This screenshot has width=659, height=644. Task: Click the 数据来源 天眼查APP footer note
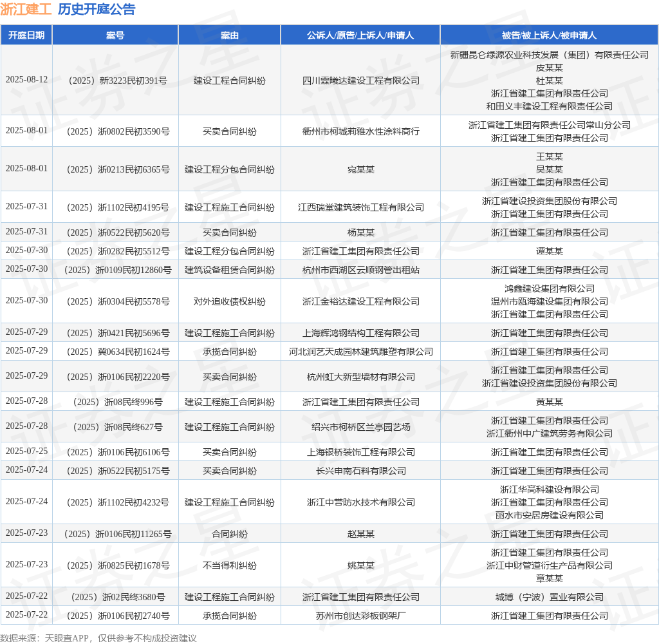[x=98, y=638]
